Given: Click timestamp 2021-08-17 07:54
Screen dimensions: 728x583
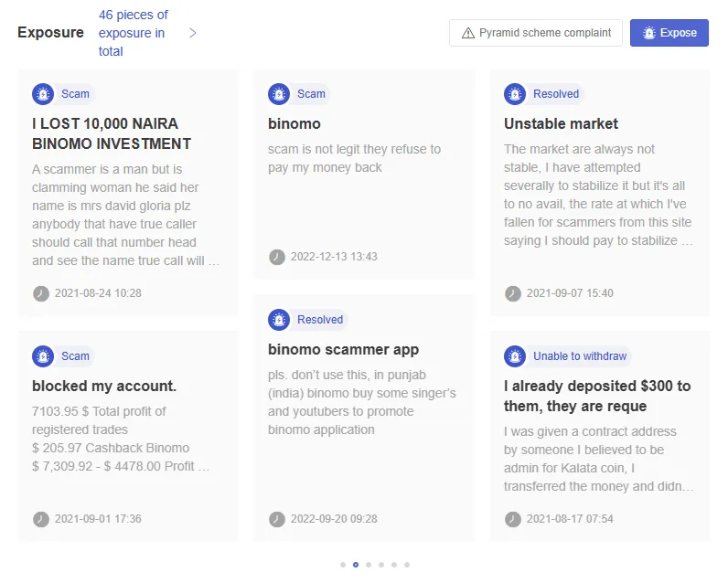Looking at the screenshot, I should point(570,519).
